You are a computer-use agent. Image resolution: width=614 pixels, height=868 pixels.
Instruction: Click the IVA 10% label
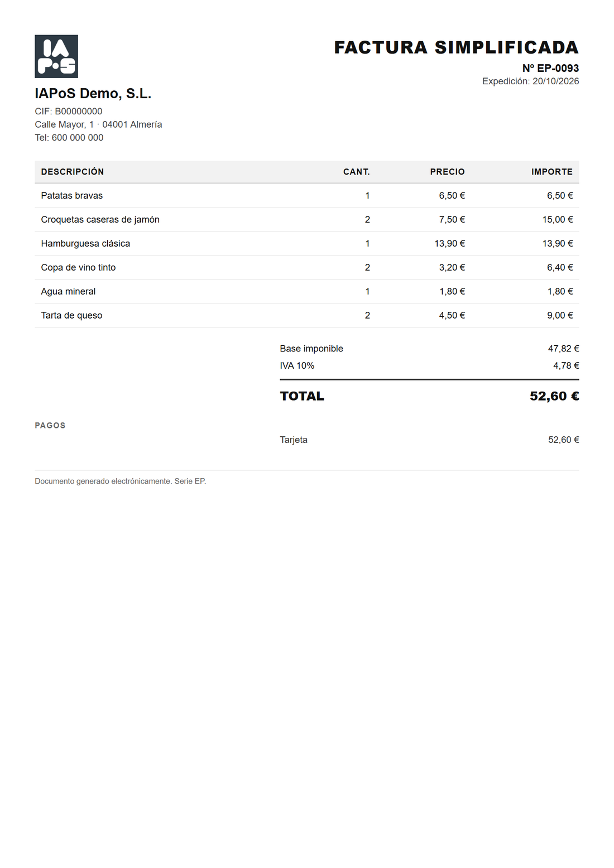(297, 366)
